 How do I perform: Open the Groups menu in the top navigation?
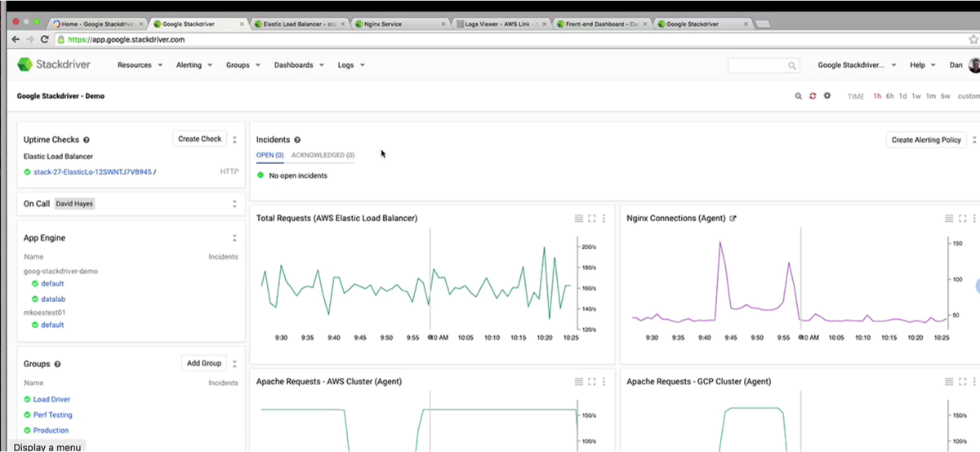point(243,65)
